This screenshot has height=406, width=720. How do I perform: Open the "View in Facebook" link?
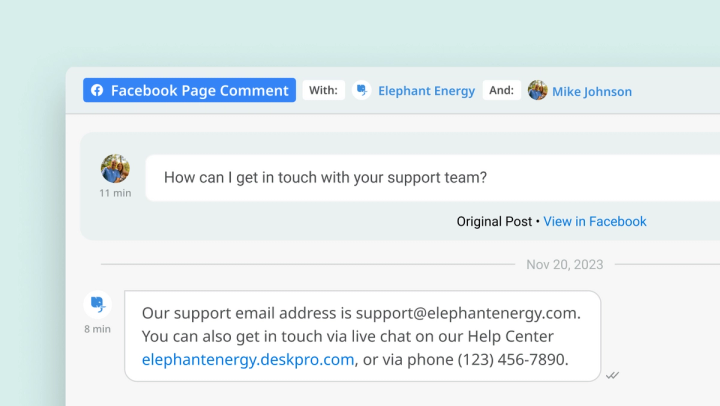[x=595, y=222]
